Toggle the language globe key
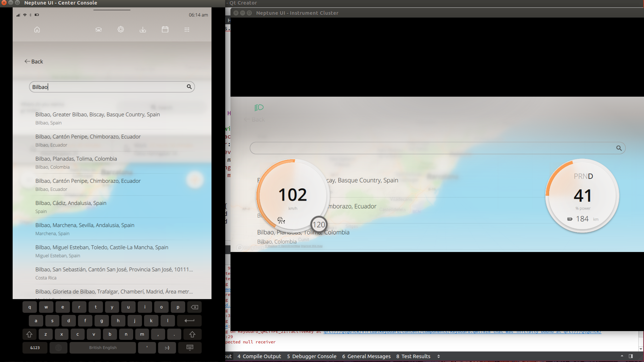This screenshot has width=644, height=362. 58,347
